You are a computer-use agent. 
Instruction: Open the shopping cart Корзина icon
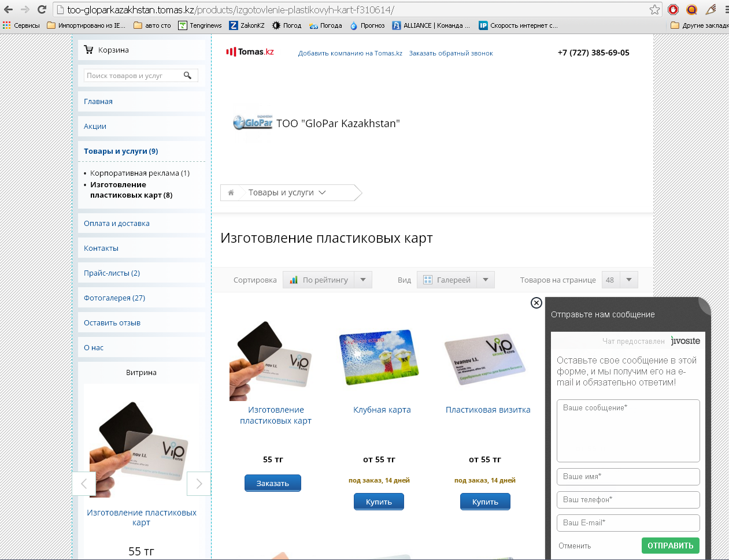click(88, 50)
